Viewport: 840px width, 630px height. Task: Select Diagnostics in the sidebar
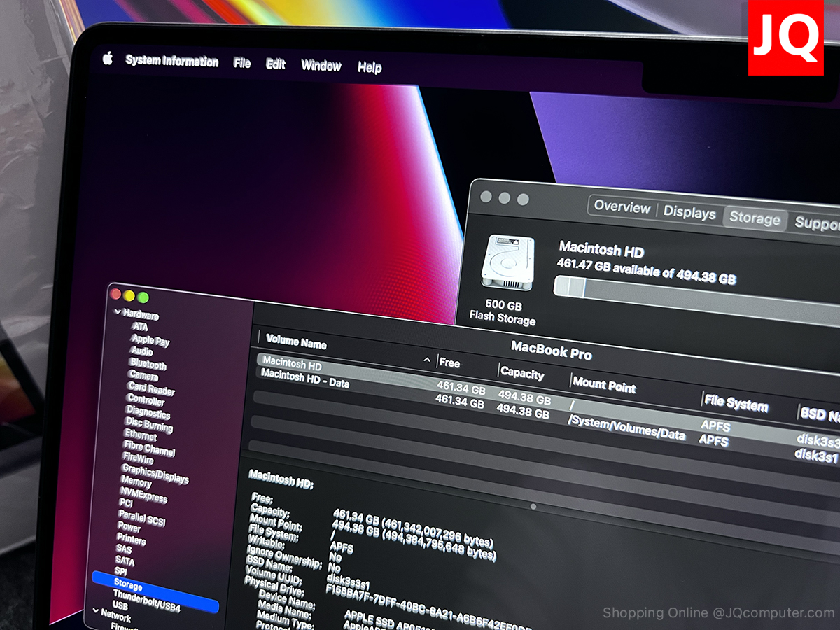[148, 414]
